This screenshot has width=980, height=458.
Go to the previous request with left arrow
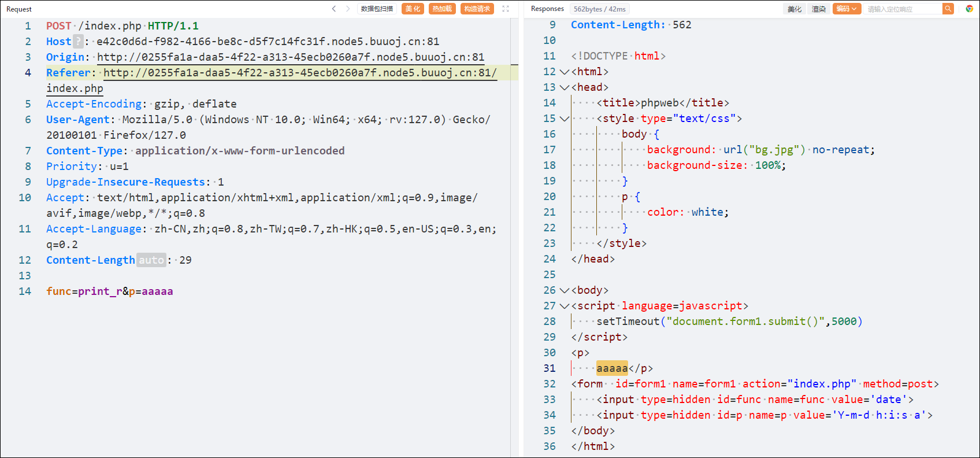click(x=333, y=9)
